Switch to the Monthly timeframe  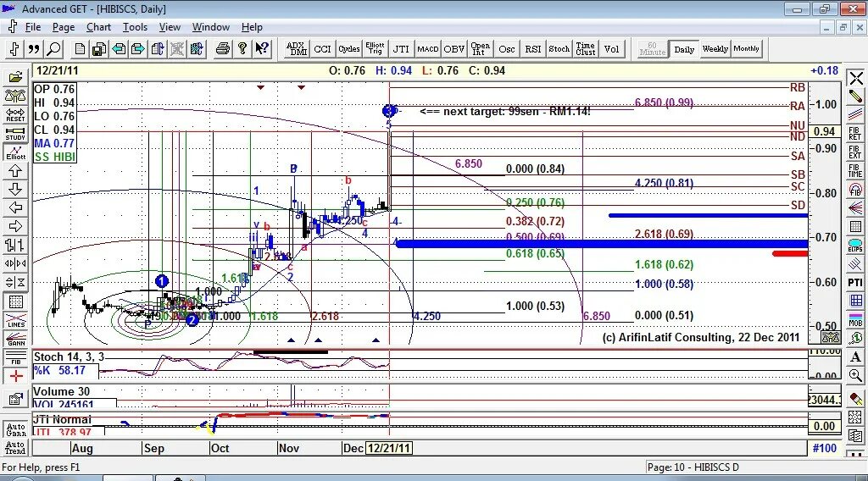[746, 49]
